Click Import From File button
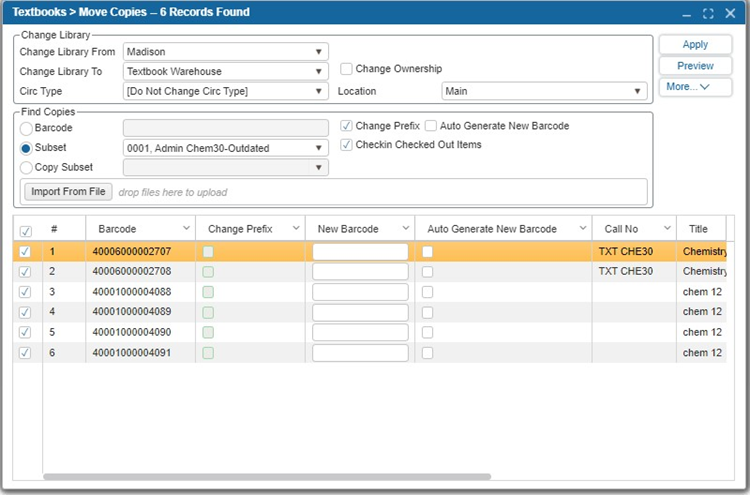This screenshot has width=750, height=495. (x=68, y=192)
